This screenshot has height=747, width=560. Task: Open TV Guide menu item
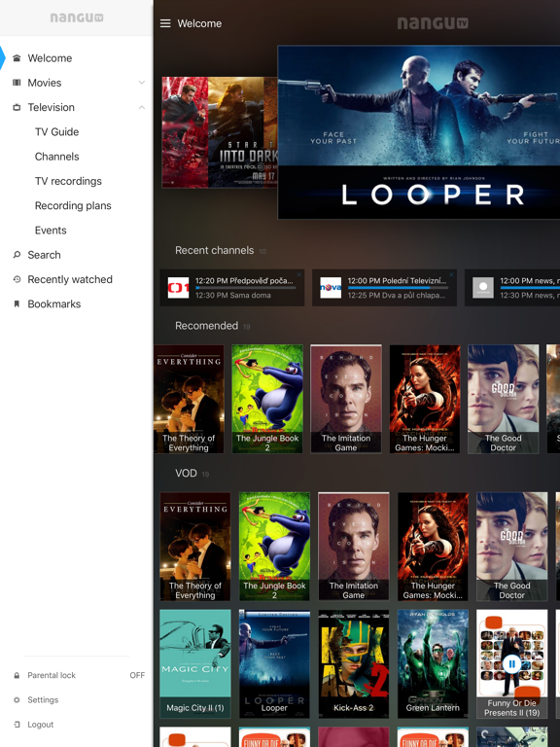[56, 132]
